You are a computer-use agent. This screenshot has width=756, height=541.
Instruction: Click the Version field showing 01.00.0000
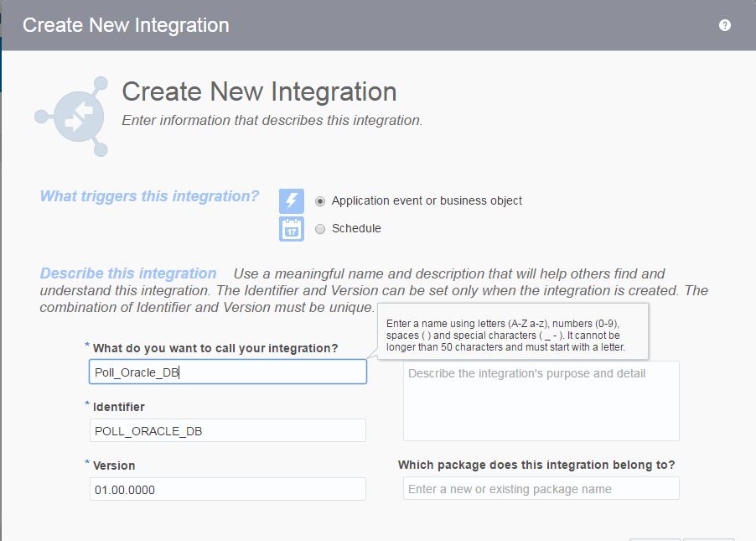pyautogui.click(x=228, y=489)
